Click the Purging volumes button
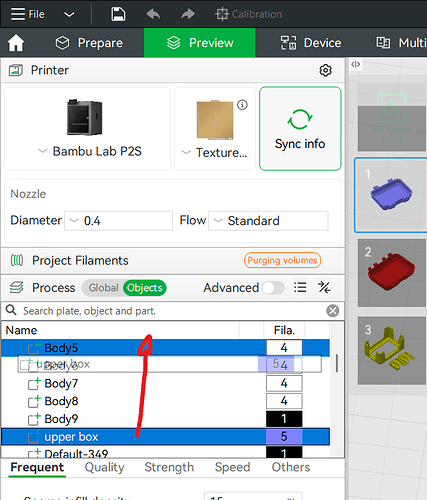Screen dimensions: 427x500 (282, 260)
